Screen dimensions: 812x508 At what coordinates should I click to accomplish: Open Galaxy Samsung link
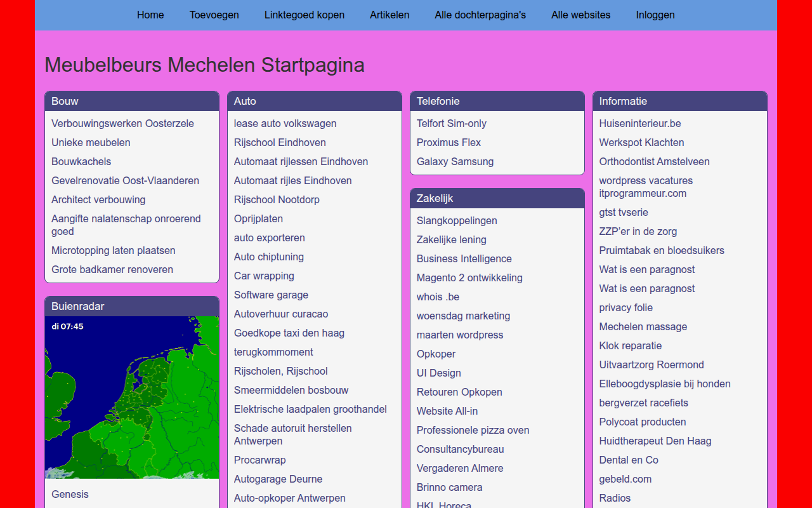click(455, 161)
